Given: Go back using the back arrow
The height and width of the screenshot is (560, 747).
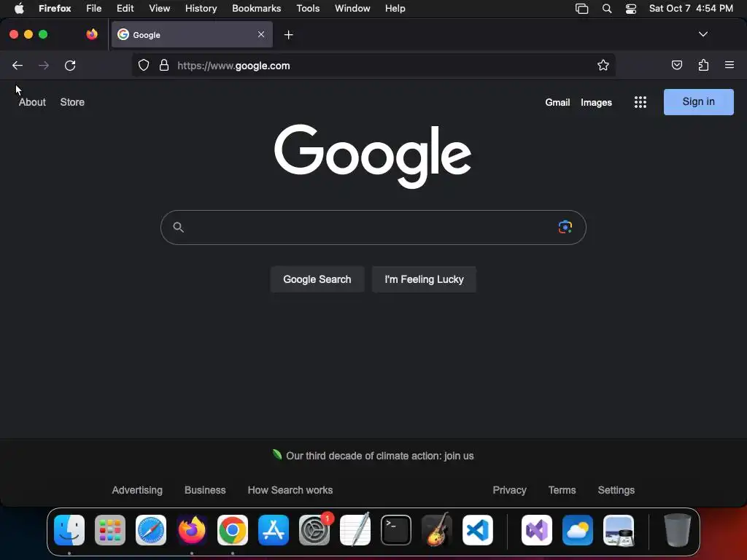Looking at the screenshot, I should pyautogui.click(x=18, y=65).
